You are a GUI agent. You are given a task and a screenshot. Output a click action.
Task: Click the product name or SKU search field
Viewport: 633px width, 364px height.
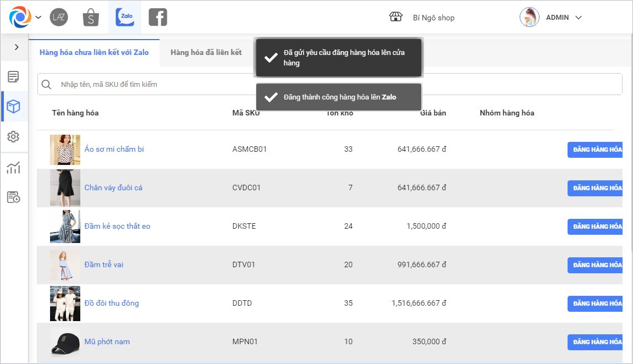click(x=330, y=84)
